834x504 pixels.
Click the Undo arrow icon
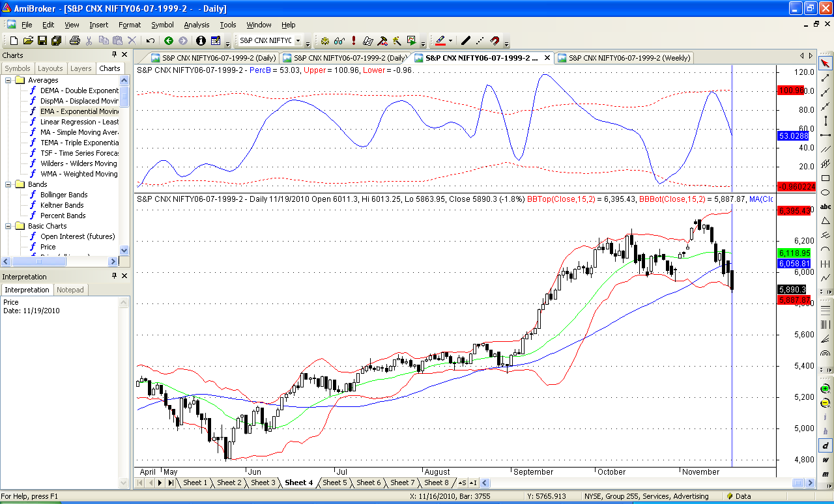pos(151,40)
